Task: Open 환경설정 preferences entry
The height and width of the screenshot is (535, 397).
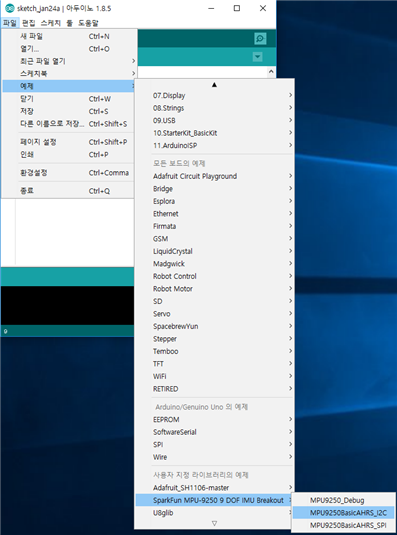Action: click(69, 173)
